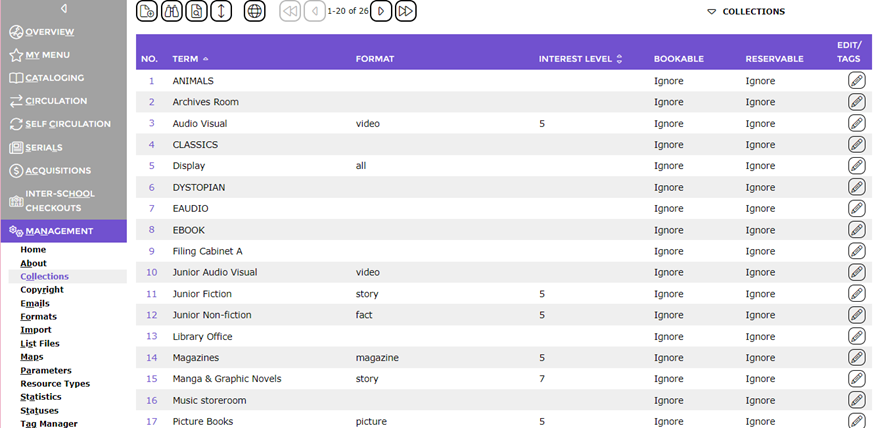Open the Self Circulation module

click(x=60, y=124)
